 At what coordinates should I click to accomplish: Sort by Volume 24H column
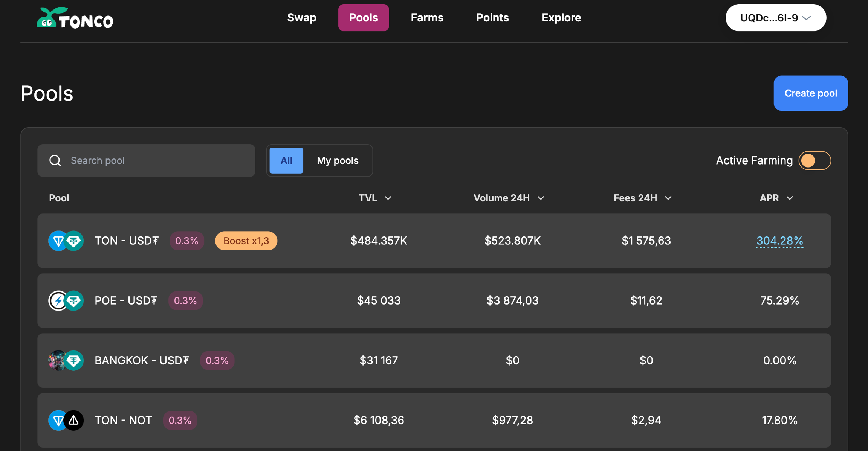point(508,198)
